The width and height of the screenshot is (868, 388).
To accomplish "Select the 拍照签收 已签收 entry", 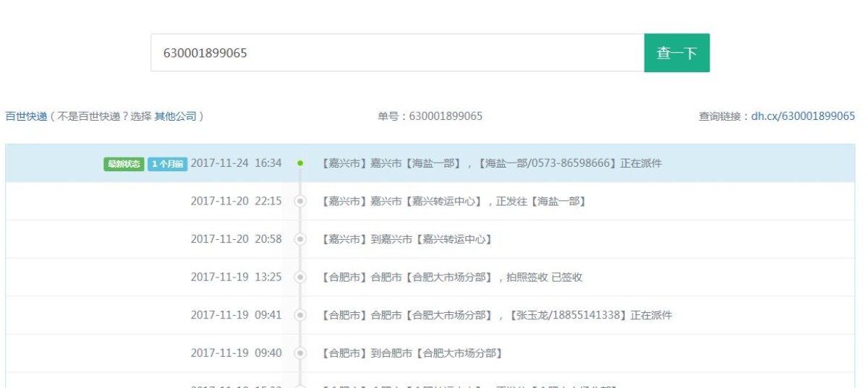I will [452, 277].
